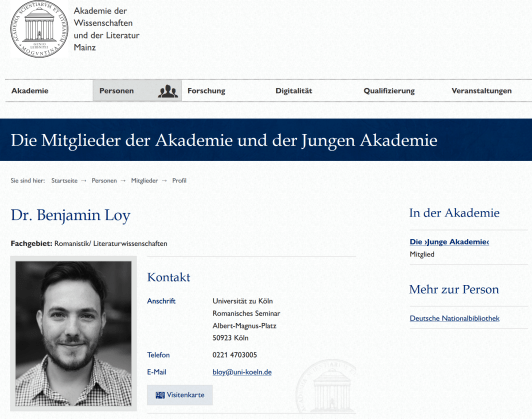
Task: Open the Veranstaltungen menu
Action: tap(481, 91)
